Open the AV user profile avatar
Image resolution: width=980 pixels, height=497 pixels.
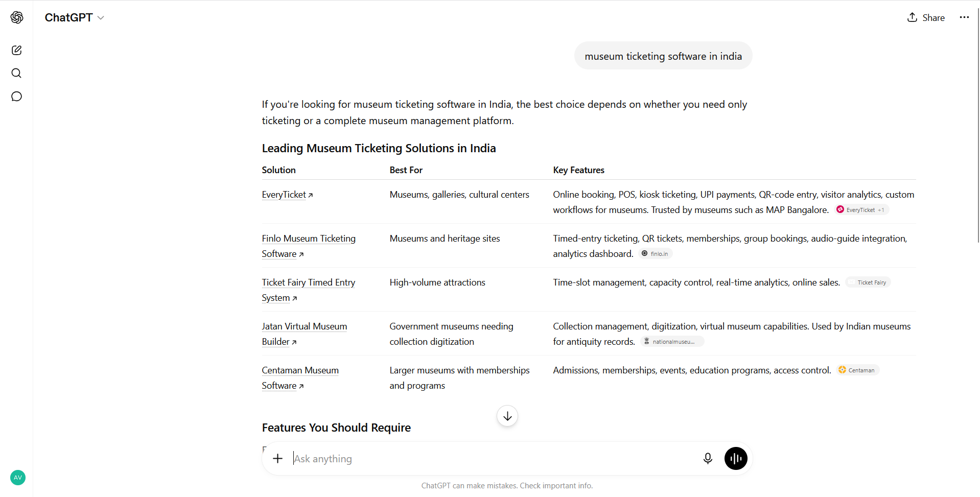coord(18,478)
